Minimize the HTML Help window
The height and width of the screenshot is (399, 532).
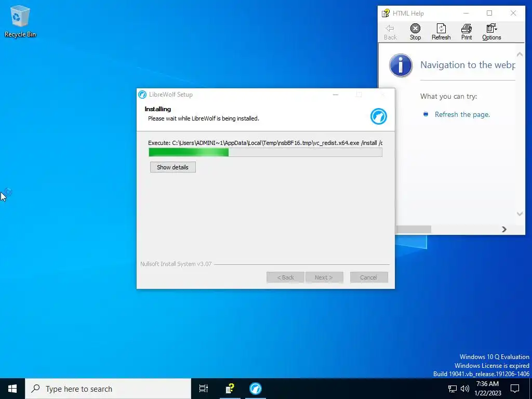coord(466,13)
